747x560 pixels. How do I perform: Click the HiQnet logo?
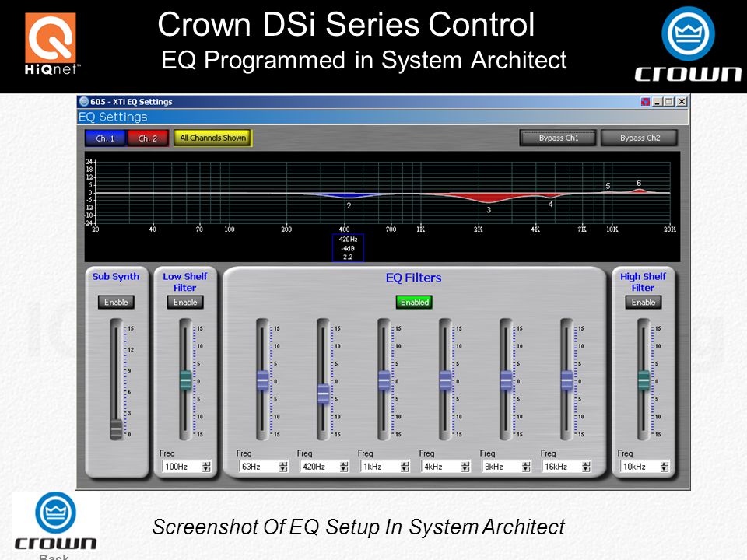coord(51,44)
